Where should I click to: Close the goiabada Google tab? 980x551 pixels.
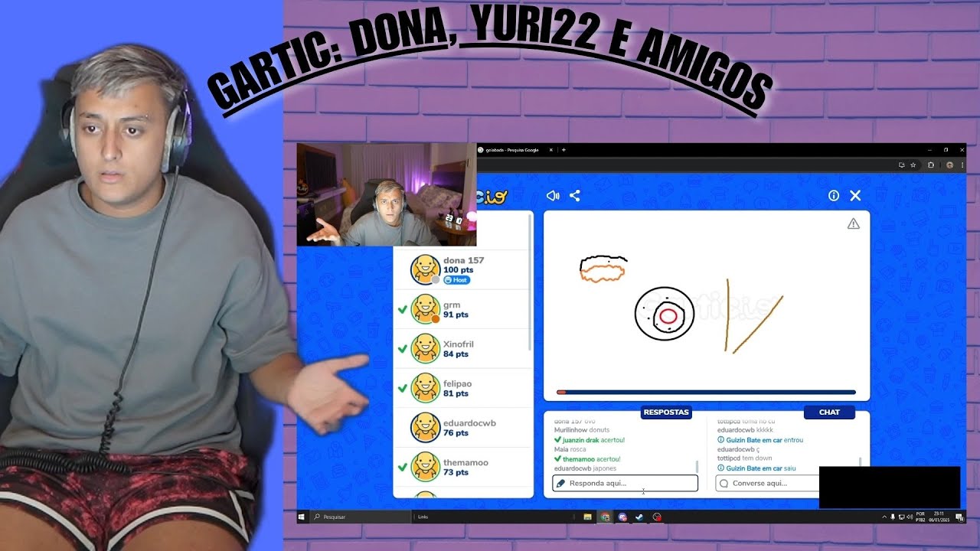pos(550,150)
